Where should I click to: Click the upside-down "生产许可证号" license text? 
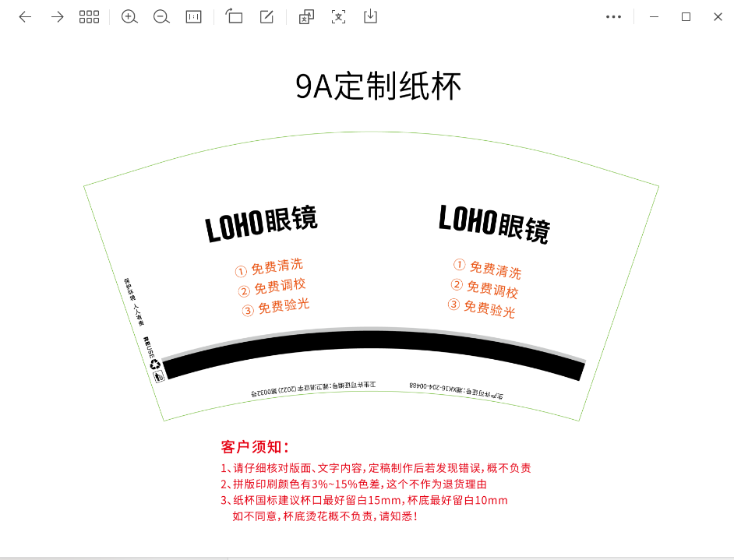point(457,390)
